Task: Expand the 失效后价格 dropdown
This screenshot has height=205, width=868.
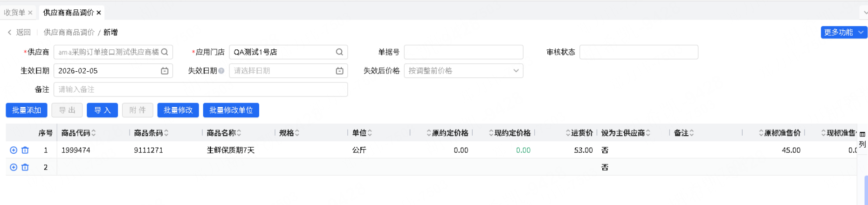Action: pyautogui.click(x=516, y=71)
